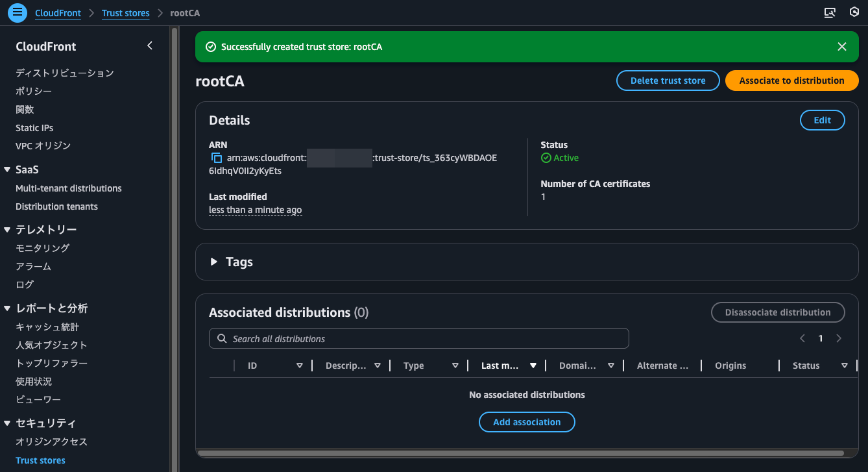This screenshot has height=472, width=868.
Task: Click the less than a minute ago link
Action: 255,209
